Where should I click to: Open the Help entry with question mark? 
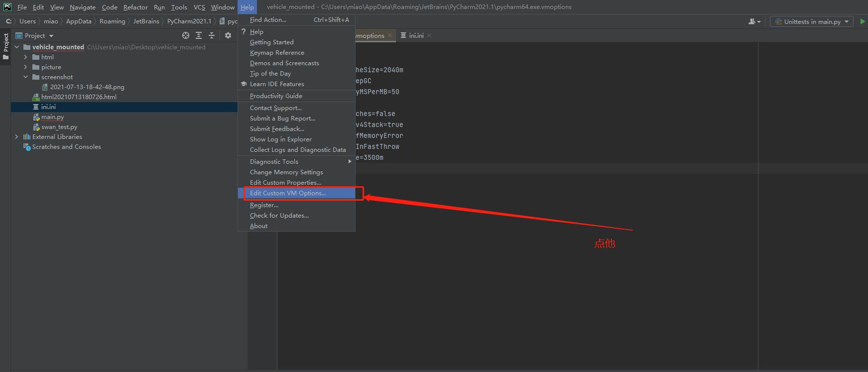pyautogui.click(x=297, y=32)
